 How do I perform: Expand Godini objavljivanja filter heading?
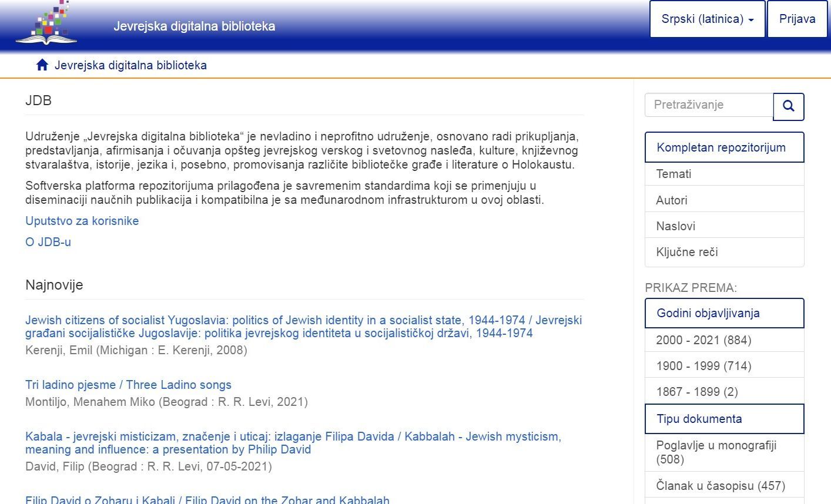pyautogui.click(x=723, y=313)
